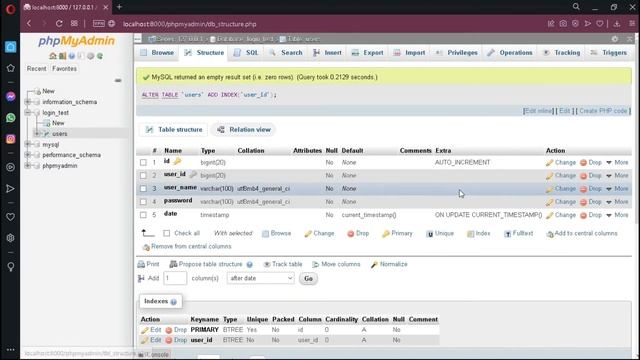Click the Go button
The image size is (640, 360).
[x=308, y=279]
